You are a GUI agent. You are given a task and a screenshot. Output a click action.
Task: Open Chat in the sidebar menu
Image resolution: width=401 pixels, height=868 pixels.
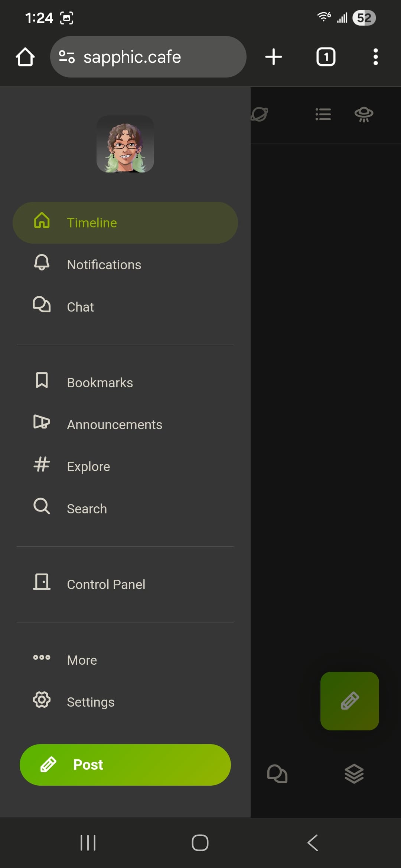click(x=80, y=307)
